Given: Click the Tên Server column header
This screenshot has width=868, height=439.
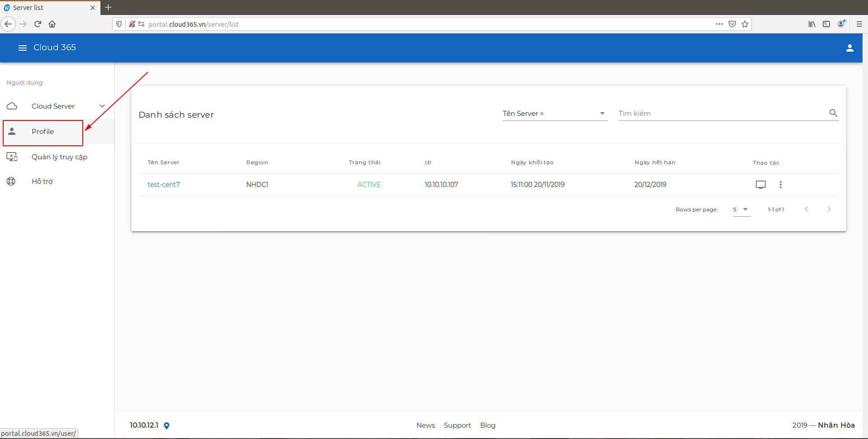Looking at the screenshot, I should pyautogui.click(x=163, y=162).
